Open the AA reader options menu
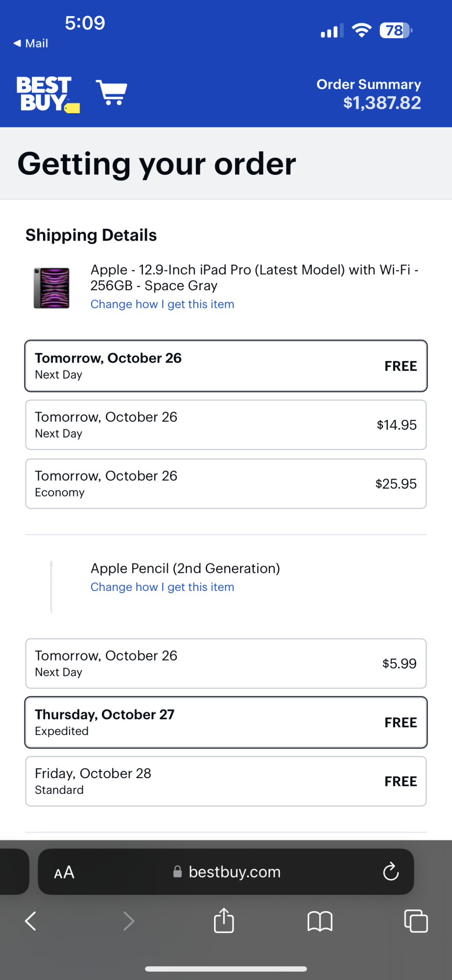Screen dimensions: 452x980 click(x=64, y=872)
